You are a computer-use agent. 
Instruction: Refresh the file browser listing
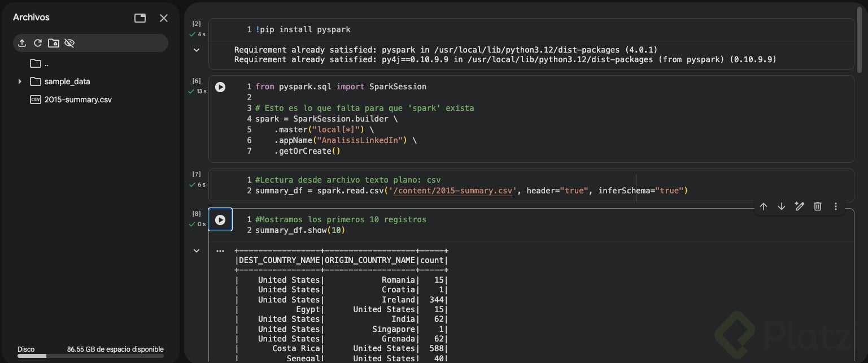[x=38, y=43]
